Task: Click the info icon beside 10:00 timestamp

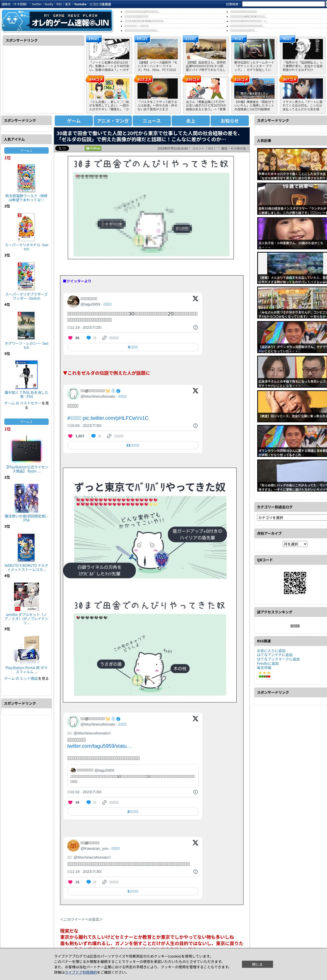Action: coord(195,426)
